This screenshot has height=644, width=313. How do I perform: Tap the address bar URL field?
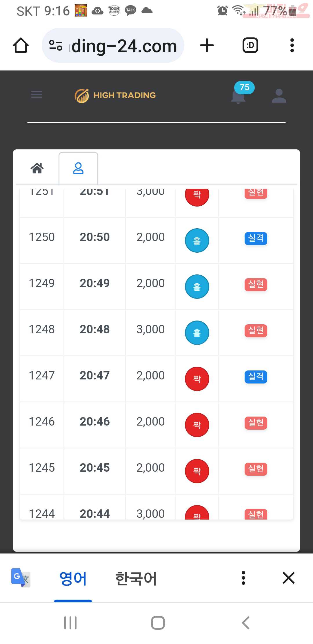click(x=113, y=46)
